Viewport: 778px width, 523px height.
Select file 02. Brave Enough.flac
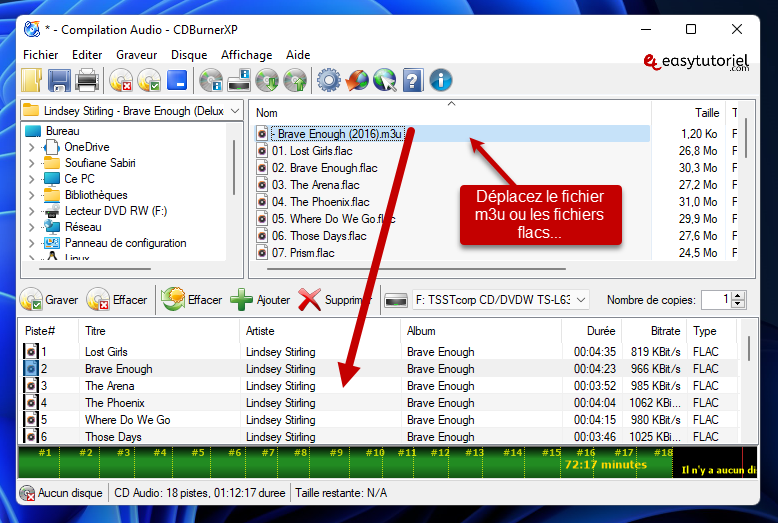tap(324, 168)
